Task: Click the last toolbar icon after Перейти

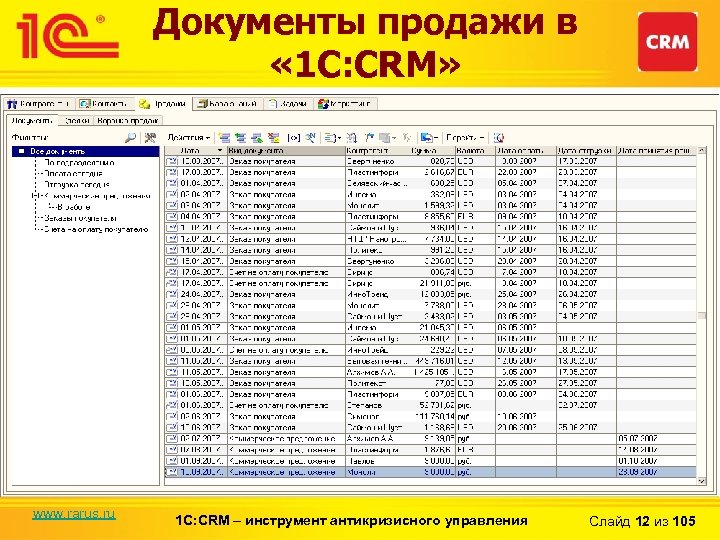Action: [x=499, y=137]
